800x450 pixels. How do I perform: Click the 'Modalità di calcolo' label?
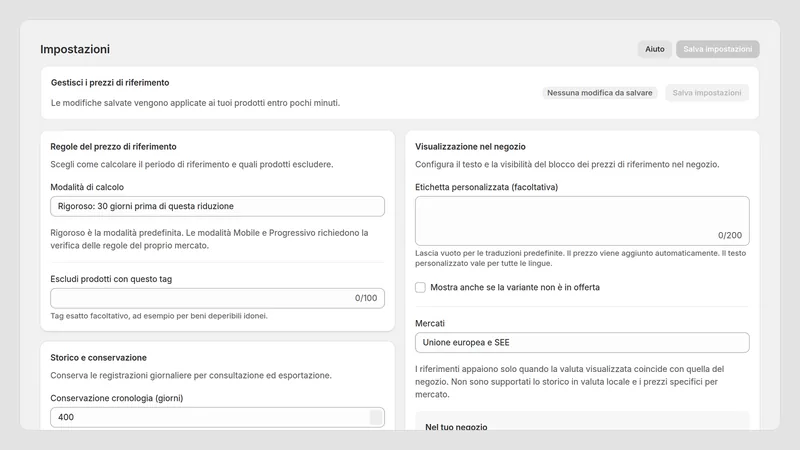87,187
